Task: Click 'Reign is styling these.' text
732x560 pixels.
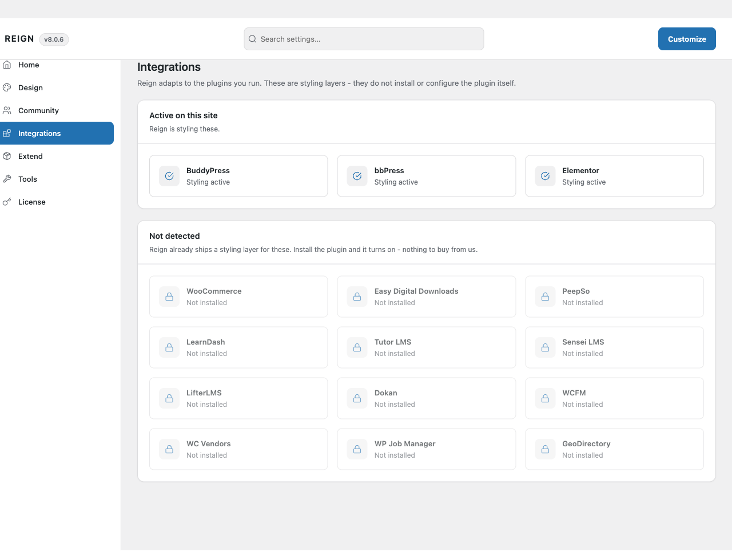Action: coord(184,129)
